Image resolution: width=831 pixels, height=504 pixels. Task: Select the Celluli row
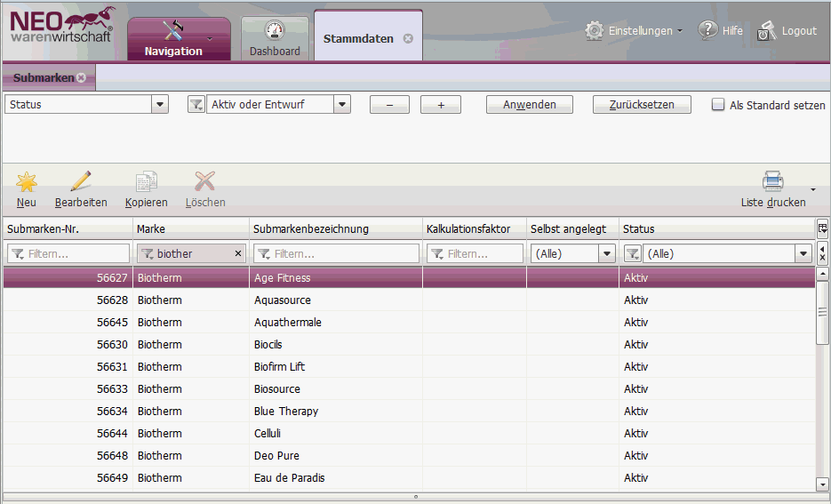(409, 434)
